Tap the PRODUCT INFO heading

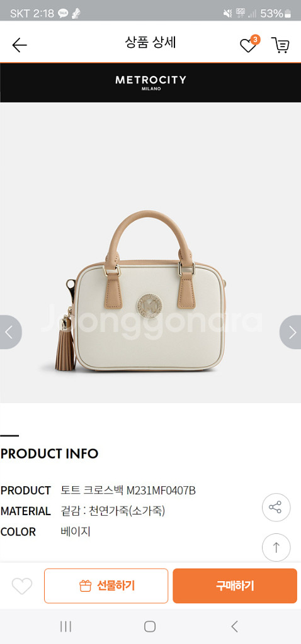point(49,454)
